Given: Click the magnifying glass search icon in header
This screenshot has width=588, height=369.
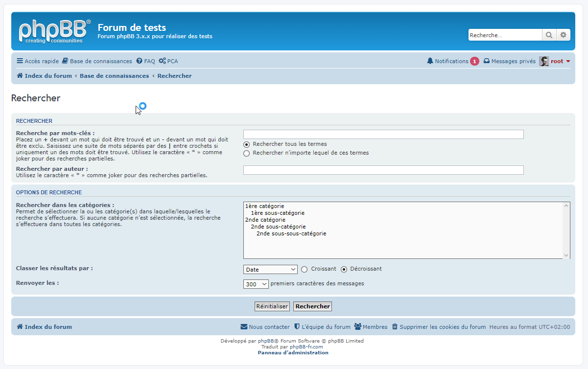Looking at the screenshot, I should pos(549,35).
